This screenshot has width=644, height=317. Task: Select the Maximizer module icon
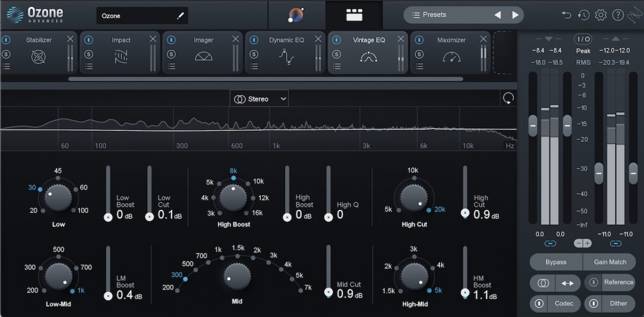pyautogui.click(x=452, y=56)
